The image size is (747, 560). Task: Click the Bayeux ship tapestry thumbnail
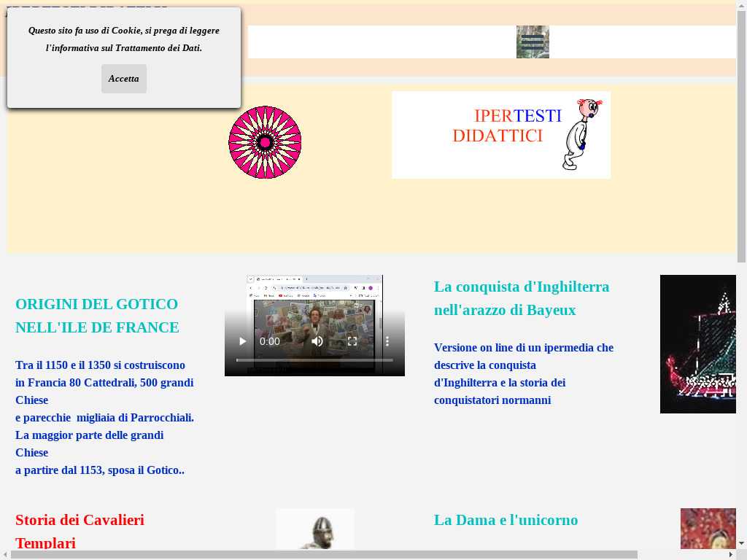pos(698,344)
